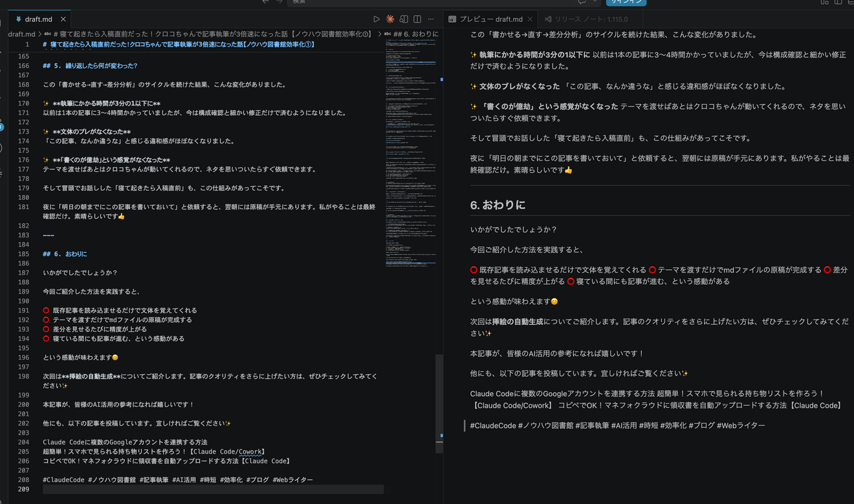Screen dimensions: 854x504
Task: Select the abc heading symbol in the breadcrumb
Action: [x=388, y=34]
